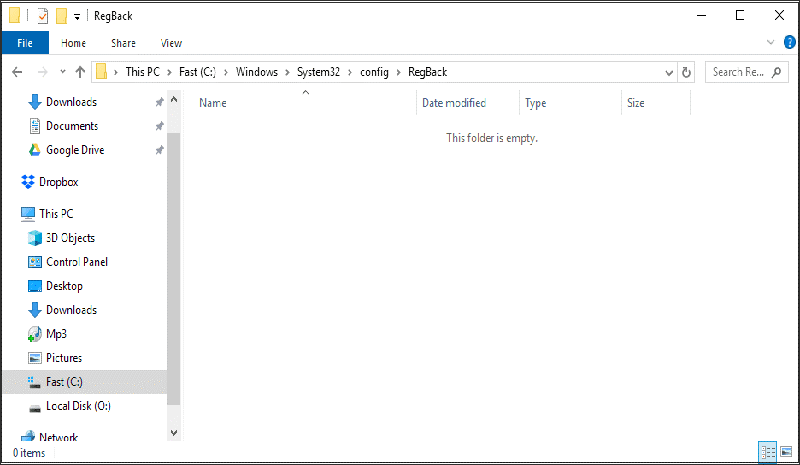Sort by the Date modified column header
This screenshot has height=465, width=800.
pyautogui.click(x=454, y=103)
